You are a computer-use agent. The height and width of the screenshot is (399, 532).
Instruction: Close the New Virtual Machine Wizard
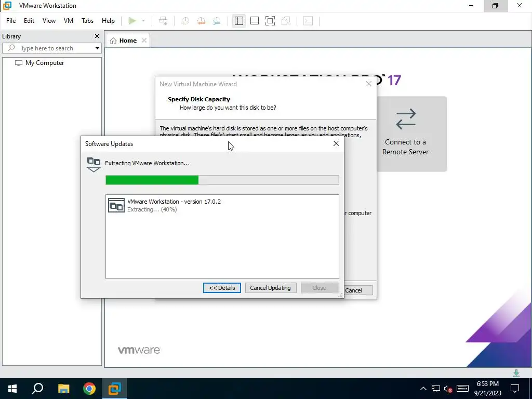[369, 84]
